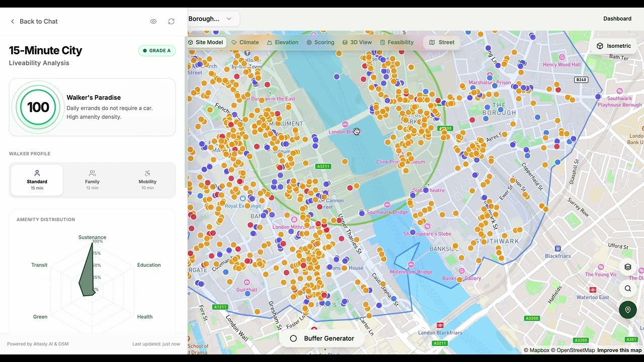Click the 100 walkability score ring
This screenshot has width=644, height=362.
pyautogui.click(x=38, y=107)
